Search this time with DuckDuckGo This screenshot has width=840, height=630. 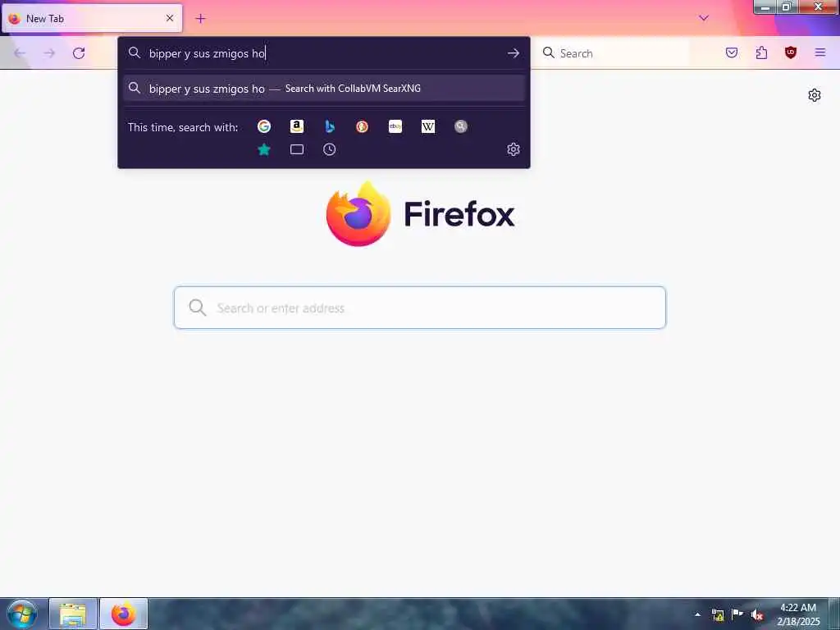coord(362,126)
